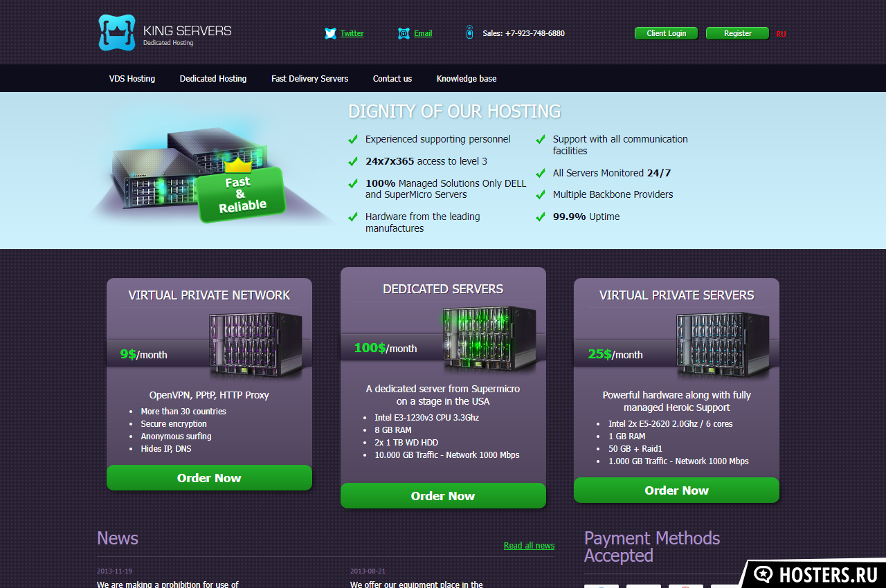Screen dimensions: 886x588
Task: Click the 100$/month price
Action: pyautogui.click(x=386, y=348)
